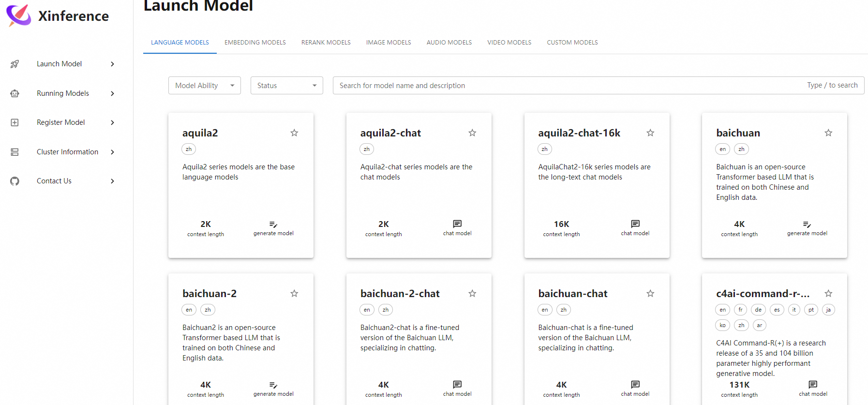Star the baichuan-2 model card
Viewport: 868px width, 405px height.
(x=294, y=293)
